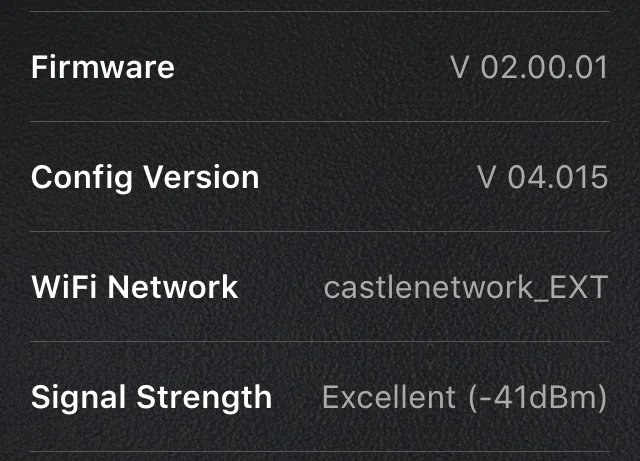640x461 pixels.
Task: Click the word Config
Action: [82, 178]
